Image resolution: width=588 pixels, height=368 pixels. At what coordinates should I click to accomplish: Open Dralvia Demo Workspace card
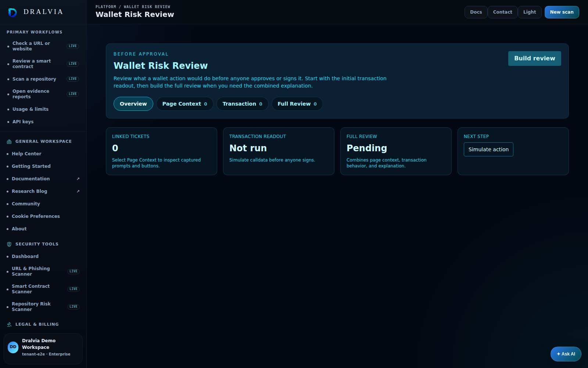43,349
